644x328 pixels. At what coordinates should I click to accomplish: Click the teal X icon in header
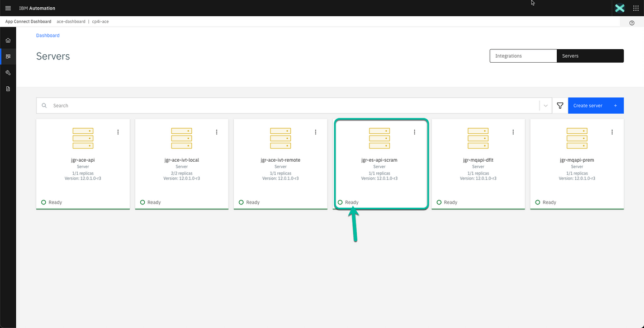click(x=619, y=8)
